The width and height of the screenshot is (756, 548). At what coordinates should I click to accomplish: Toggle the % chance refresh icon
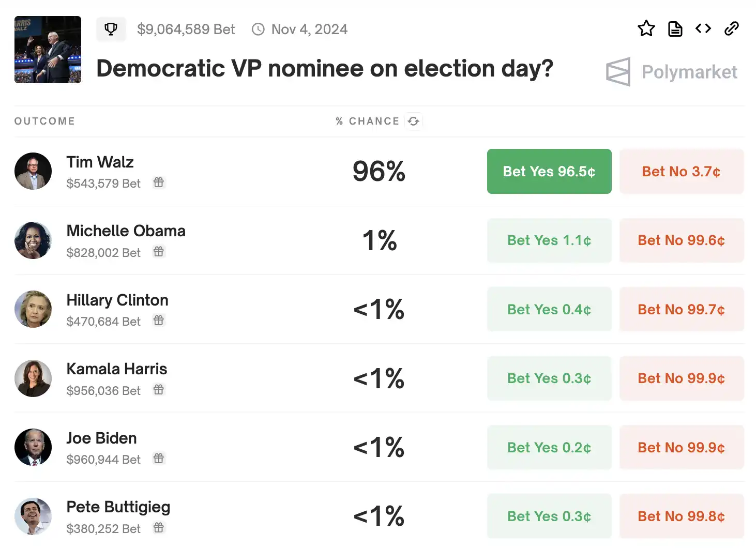click(413, 121)
